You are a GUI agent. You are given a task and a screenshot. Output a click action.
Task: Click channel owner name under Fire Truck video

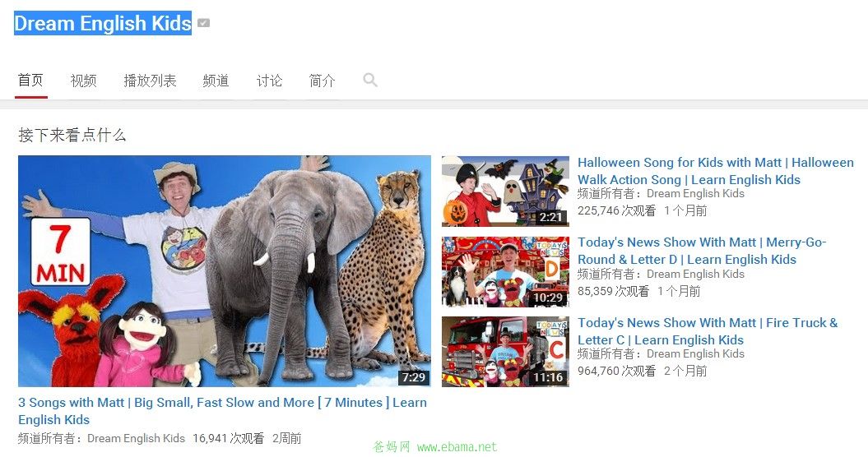(x=695, y=353)
